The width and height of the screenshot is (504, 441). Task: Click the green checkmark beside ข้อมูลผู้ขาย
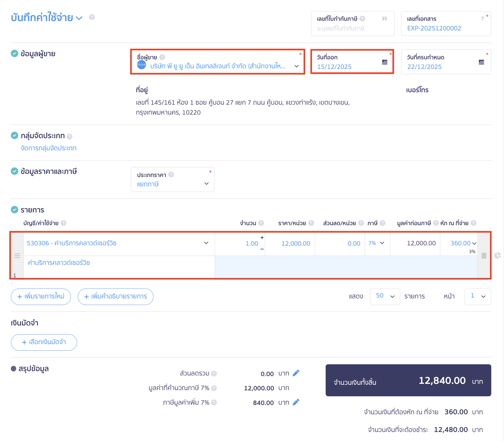coord(14,53)
